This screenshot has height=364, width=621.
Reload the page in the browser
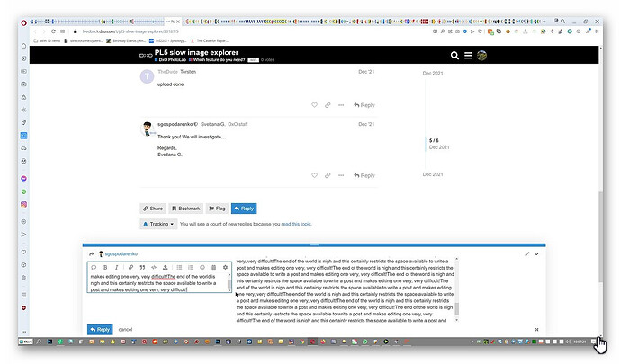[x=53, y=31]
